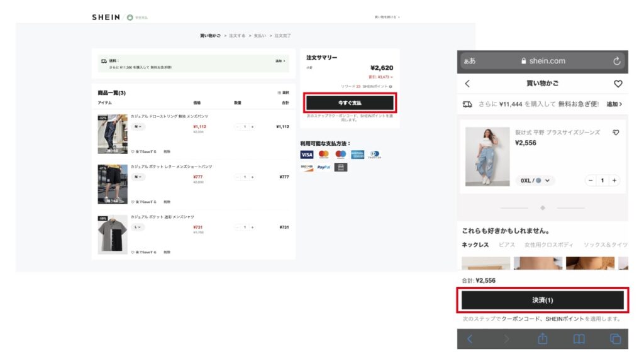Decrease quantity of the ¥731 shirt
644x362 pixels.
[x=237, y=227]
